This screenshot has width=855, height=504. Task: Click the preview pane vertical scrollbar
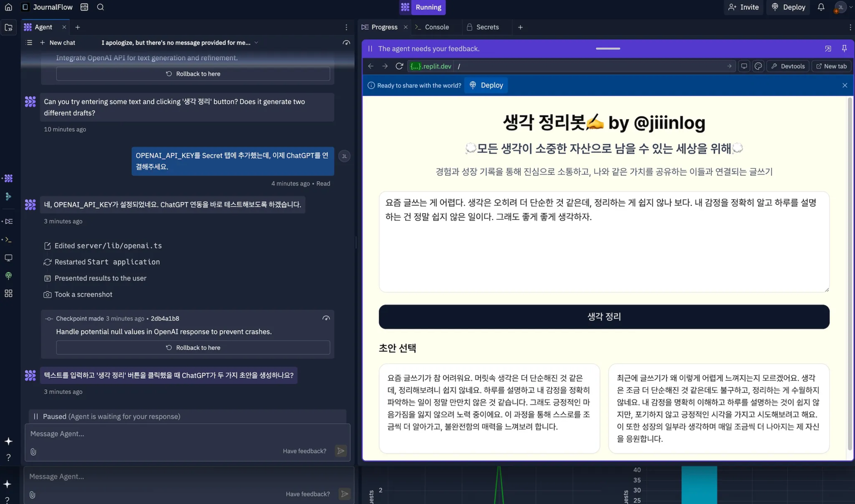(x=849, y=274)
